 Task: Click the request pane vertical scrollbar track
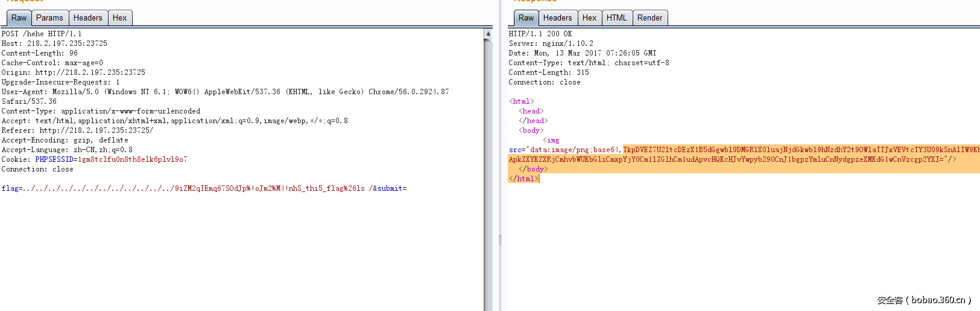(488, 181)
